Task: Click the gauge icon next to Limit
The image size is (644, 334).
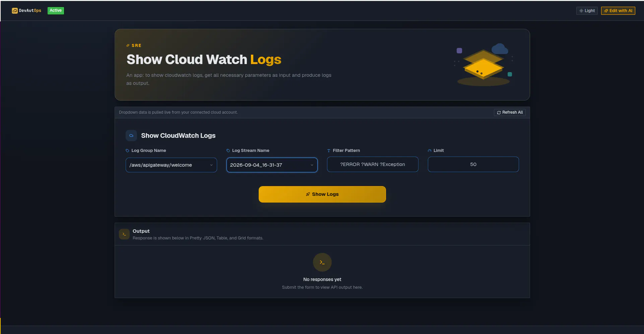Action: point(430,151)
